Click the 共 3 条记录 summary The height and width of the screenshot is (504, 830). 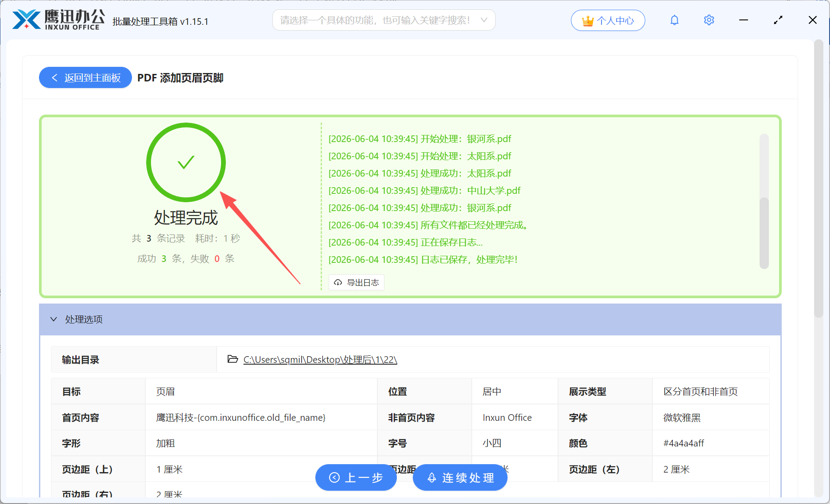pyautogui.click(x=158, y=239)
